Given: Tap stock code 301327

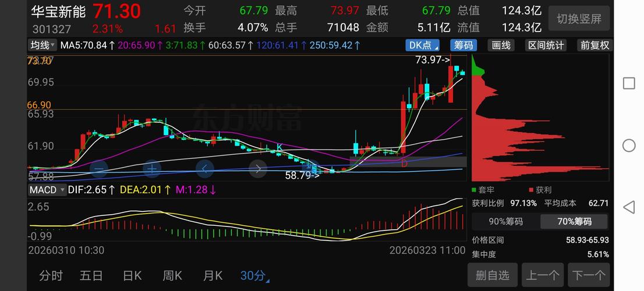Looking at the screenshot, I should tap(51, 29).
